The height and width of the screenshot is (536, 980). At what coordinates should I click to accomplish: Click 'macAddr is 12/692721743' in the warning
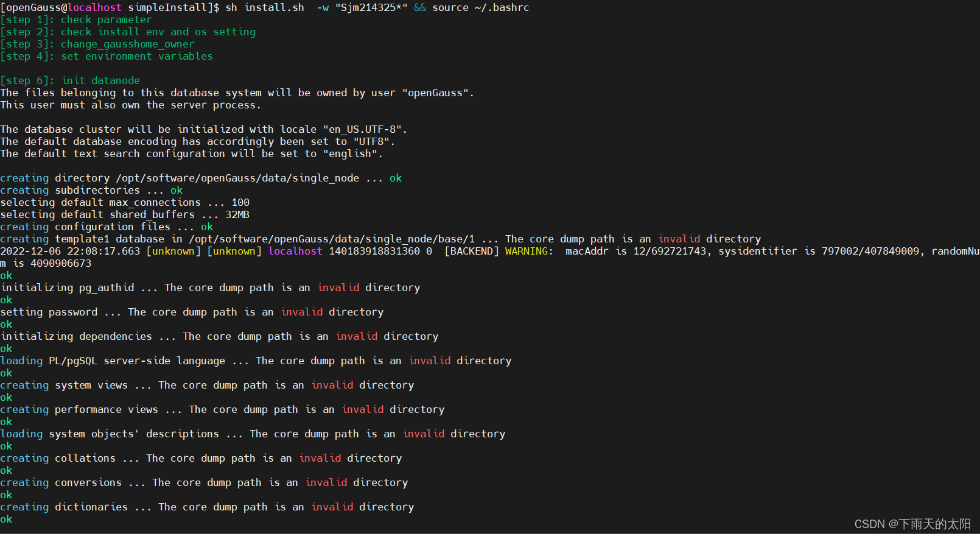pyautogui.click(x=636, y=251)
